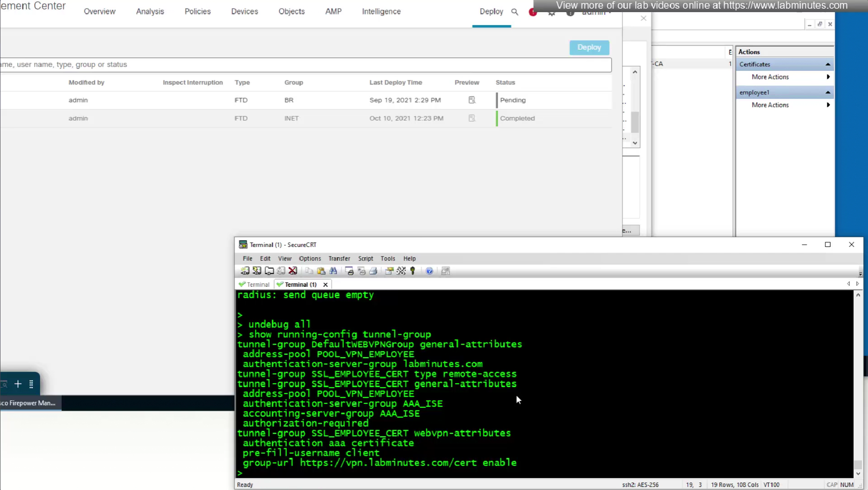Open the Options menu in SecureCRT
This screenshot has height=490, width=868.
309,259
